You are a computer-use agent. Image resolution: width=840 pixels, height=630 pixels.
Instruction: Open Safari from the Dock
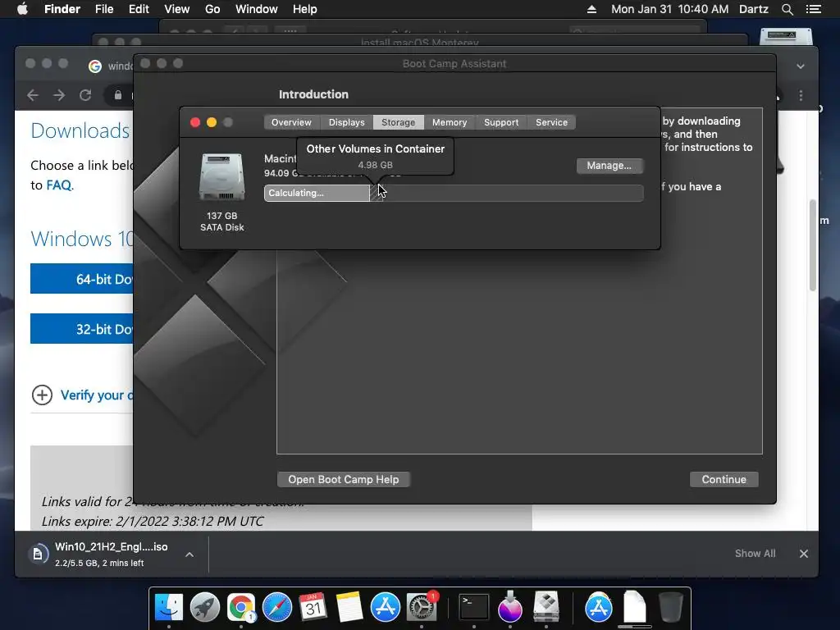pos(277,607)
